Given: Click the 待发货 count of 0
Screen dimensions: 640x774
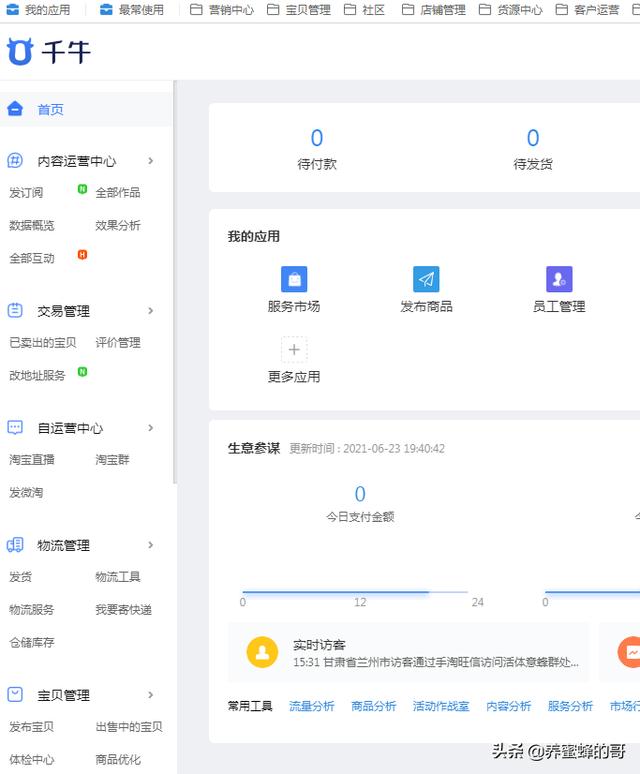Looking at the screenshot, I should pos(533,138).
